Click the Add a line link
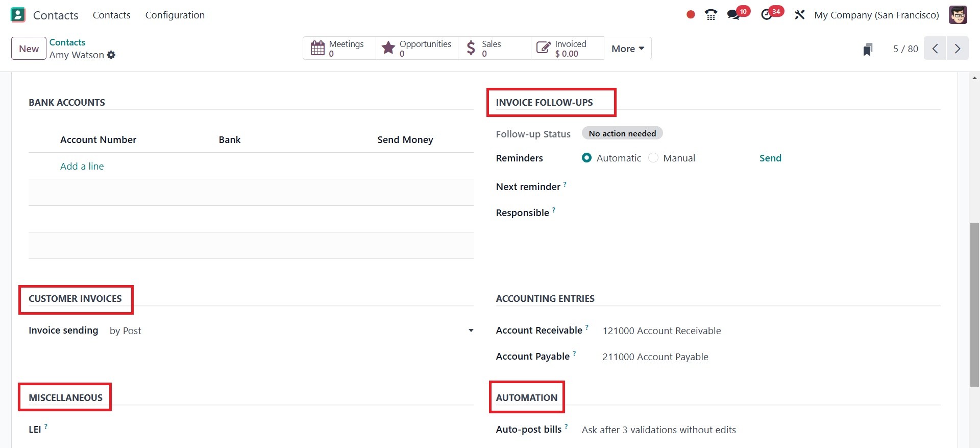Screen dimensions: 980x448 (82, 166)
